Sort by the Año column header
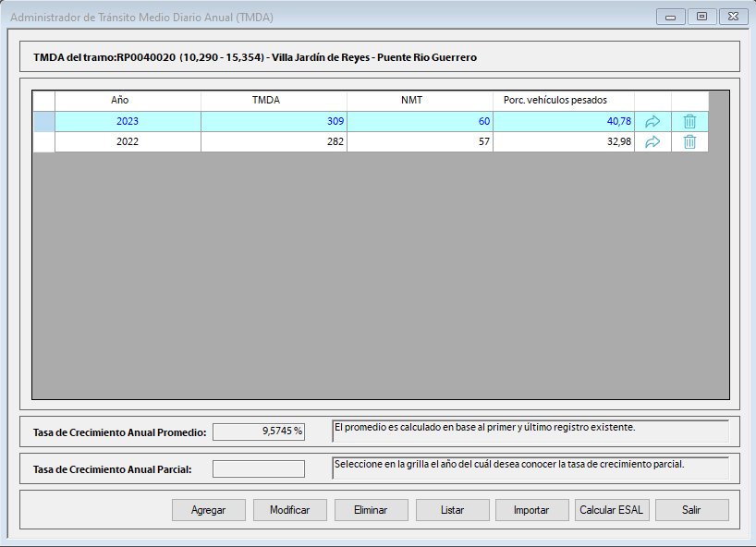Viewport: 756px width, 547px height. click(128, 100)
